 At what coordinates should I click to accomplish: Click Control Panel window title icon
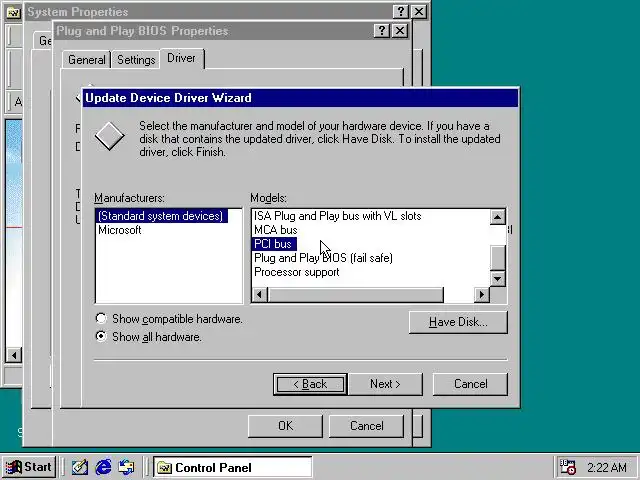pyautogui.click(x=13, y=13)
